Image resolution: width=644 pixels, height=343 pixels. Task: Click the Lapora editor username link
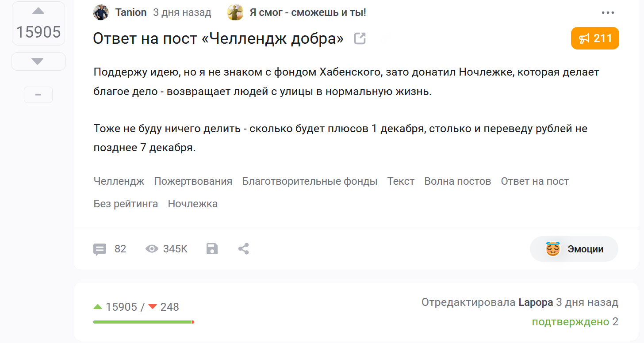[x=536, y=302]
